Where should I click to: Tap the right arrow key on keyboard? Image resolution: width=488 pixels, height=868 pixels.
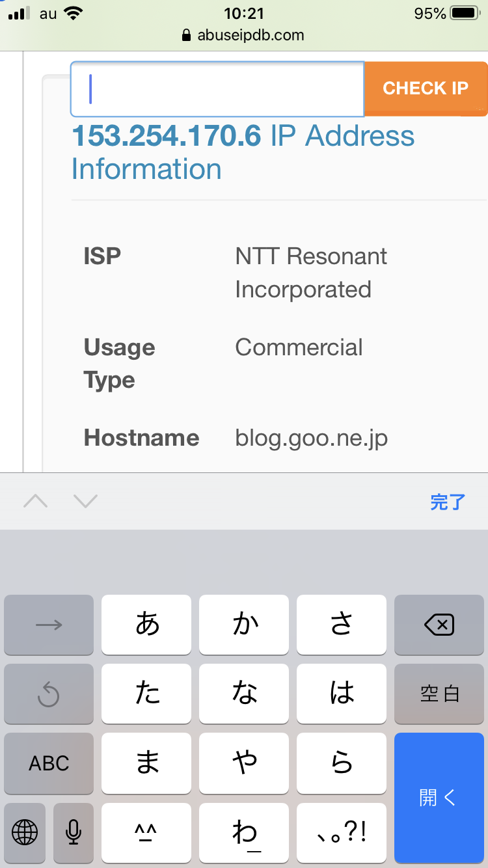[49, 625]
